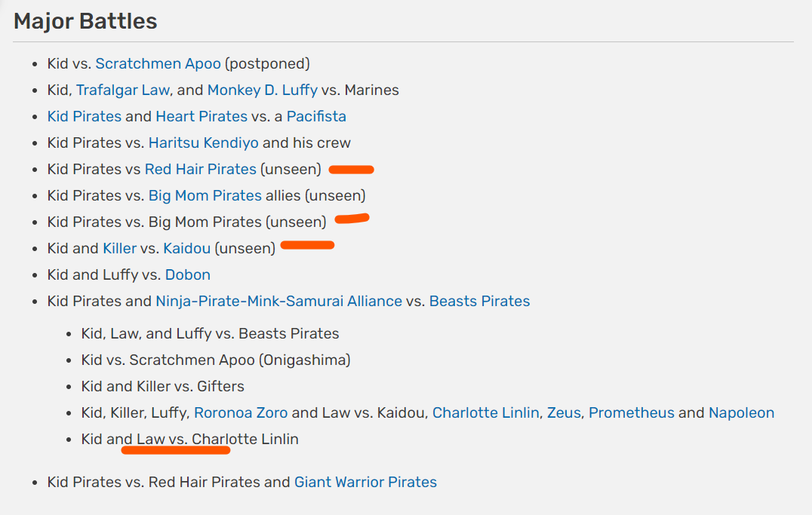Open the Prometheus link
Image resolution: width=812 pixels, height=515 pixels.
631,413
